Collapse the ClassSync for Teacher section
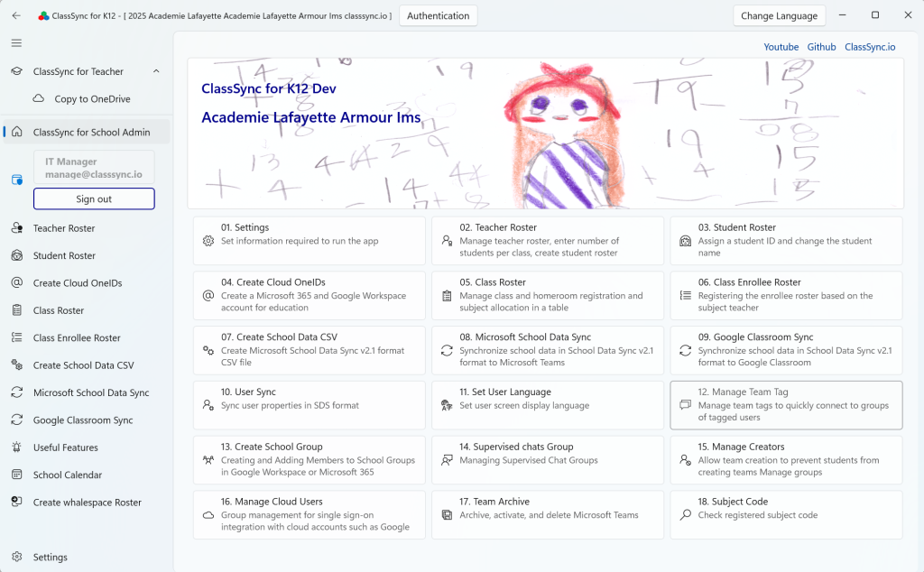The width and height of the screenshot is (924, 572). click(x=156, y=71)
